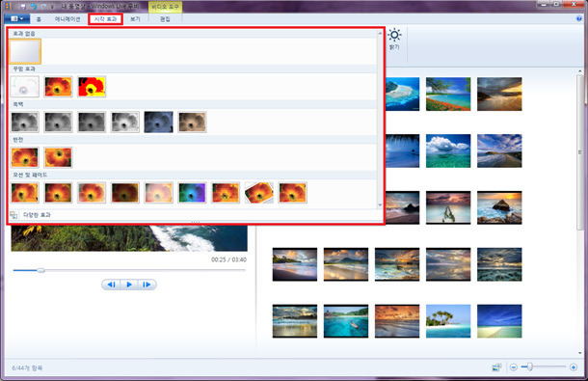
Task: Open the Movie Maker application menu button
Action: pos(17,18)
